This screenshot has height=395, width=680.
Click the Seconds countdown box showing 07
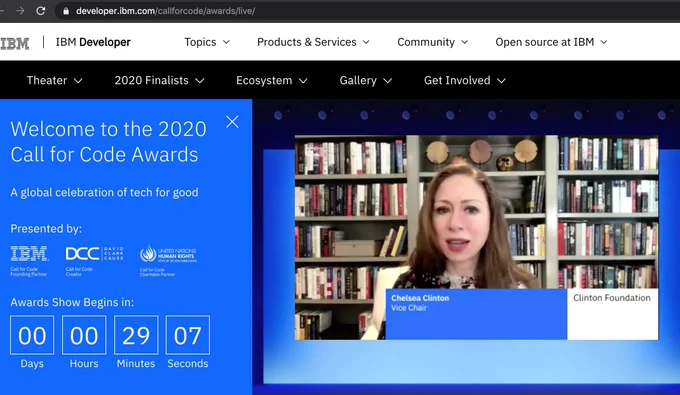[187, 335]
